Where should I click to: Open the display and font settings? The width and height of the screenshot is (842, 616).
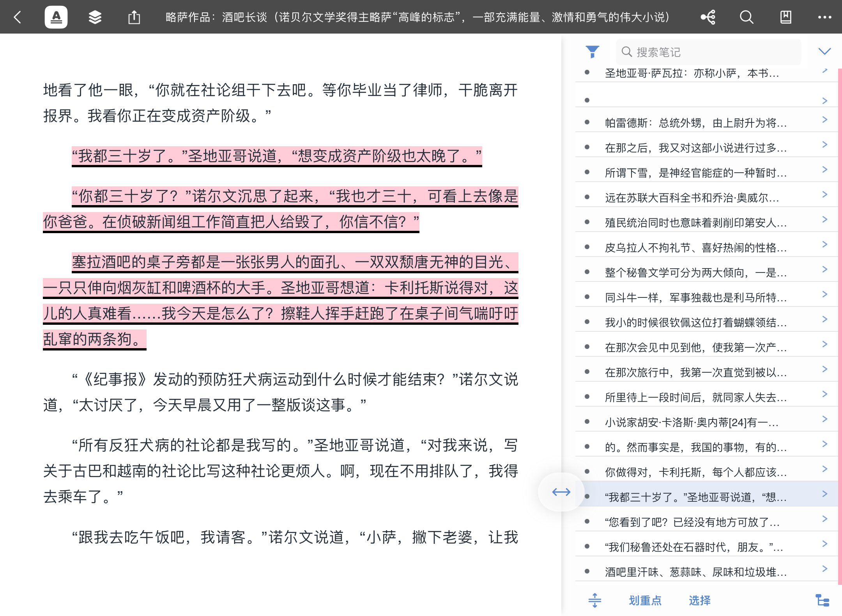[57, 17]
